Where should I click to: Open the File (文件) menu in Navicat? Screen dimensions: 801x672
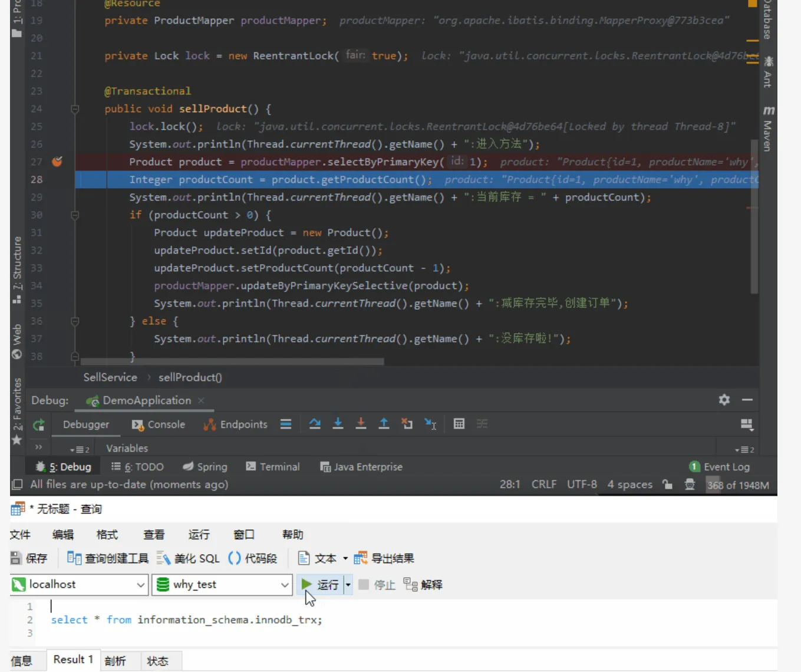tap(20, 535)
